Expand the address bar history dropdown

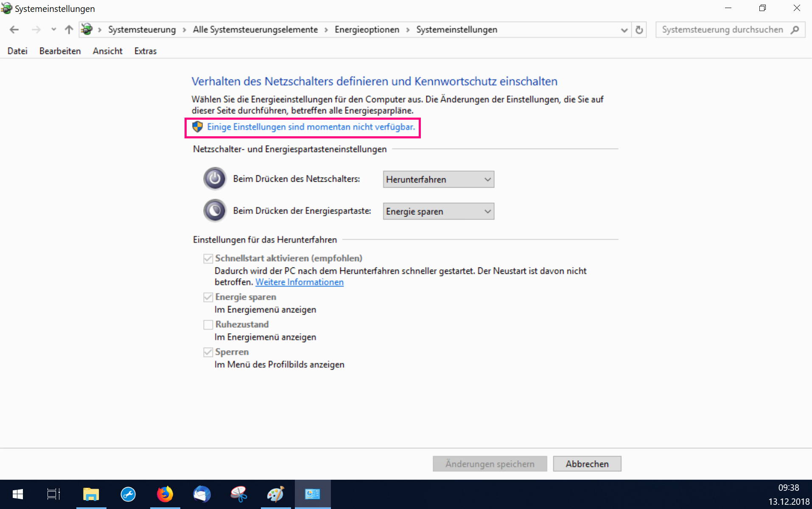[624, 30]
